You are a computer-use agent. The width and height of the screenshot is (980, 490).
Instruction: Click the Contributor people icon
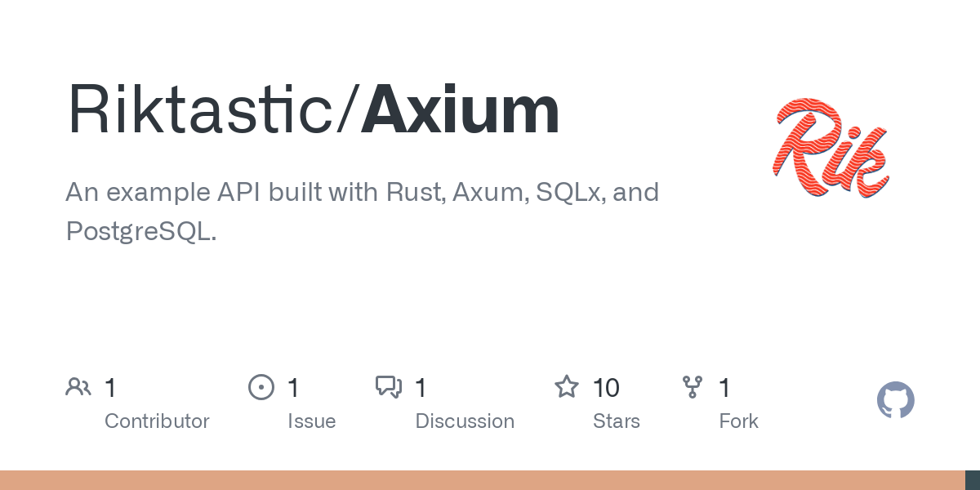78,387
